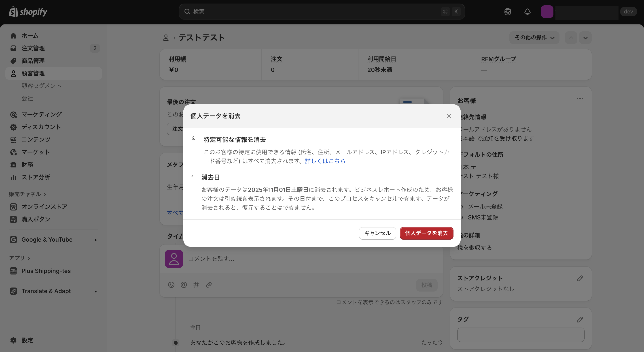The height and width of the screenshot is (352, 644).
Task: Click the @ mention icon
Action: click(184, 285)
